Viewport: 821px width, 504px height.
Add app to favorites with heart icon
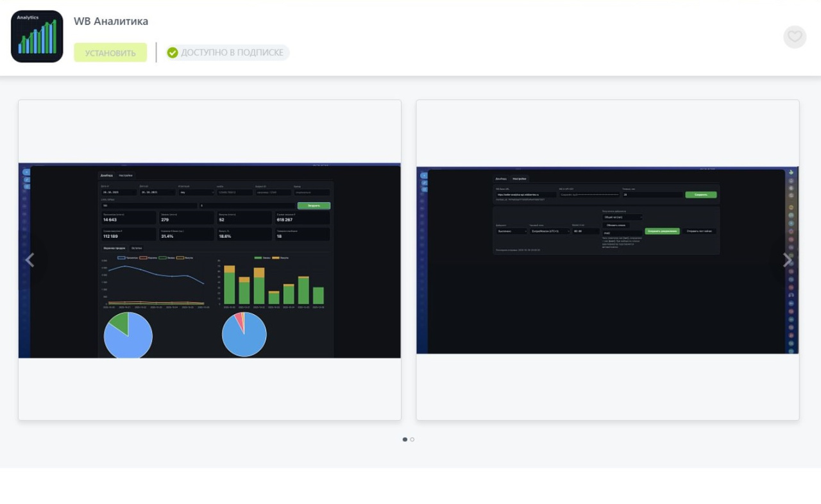click(x=794, y=37)
